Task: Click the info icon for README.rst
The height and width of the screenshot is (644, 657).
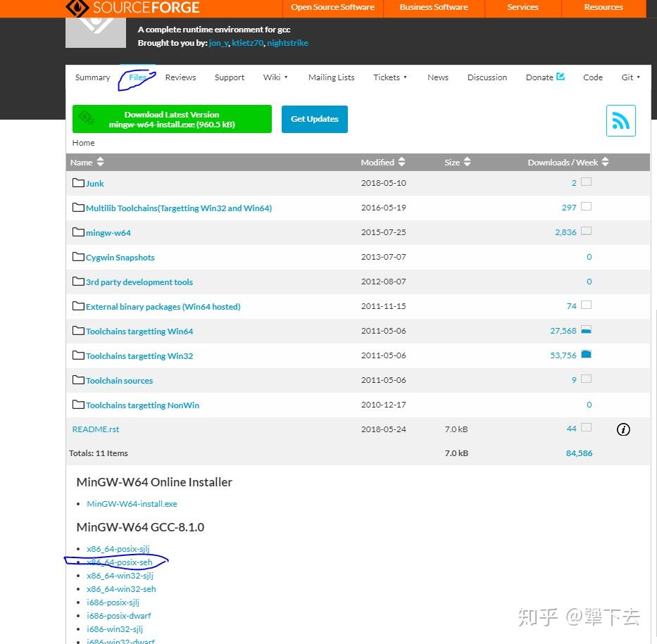Action: click(623, 429)
